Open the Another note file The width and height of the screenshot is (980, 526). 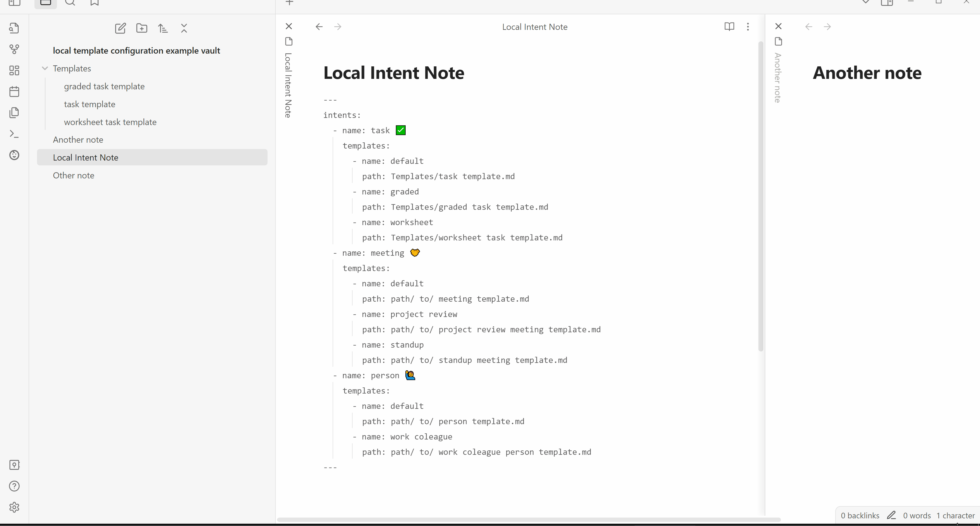(78, 140)
